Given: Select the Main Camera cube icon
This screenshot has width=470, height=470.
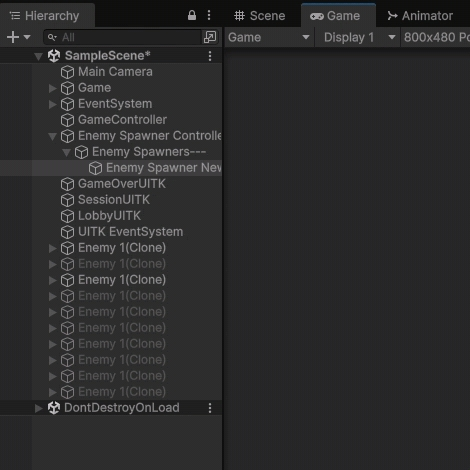Looking at the screenshot, I should coord(67,72).
